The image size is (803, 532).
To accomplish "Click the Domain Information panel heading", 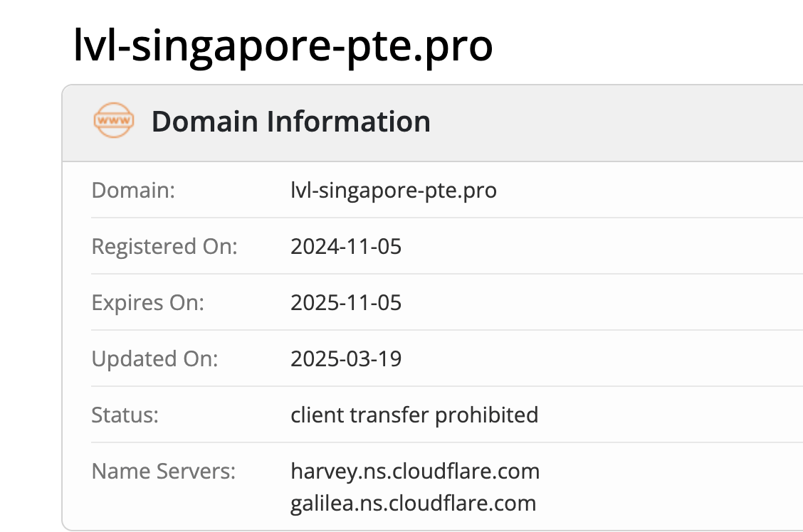I will tap(290, 122).
